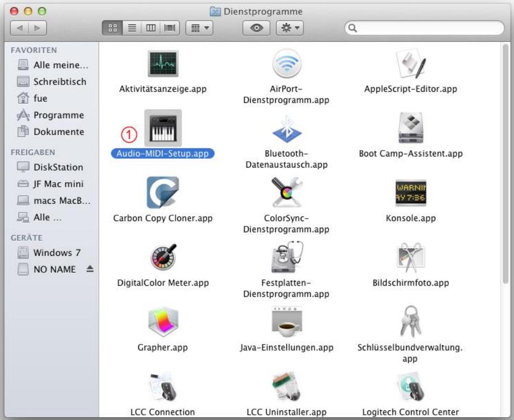Select the Logitech Control Center icon

pos(411,387)
